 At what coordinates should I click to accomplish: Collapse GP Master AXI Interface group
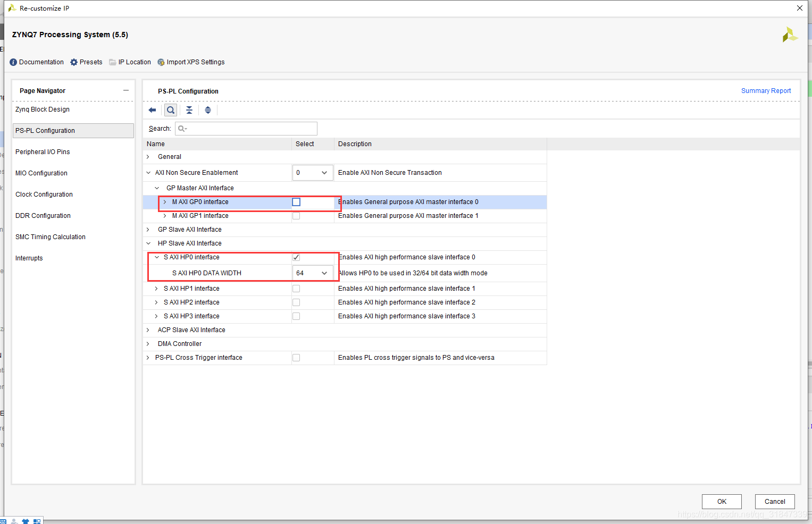pyautogui.click(x=157, y=188)
